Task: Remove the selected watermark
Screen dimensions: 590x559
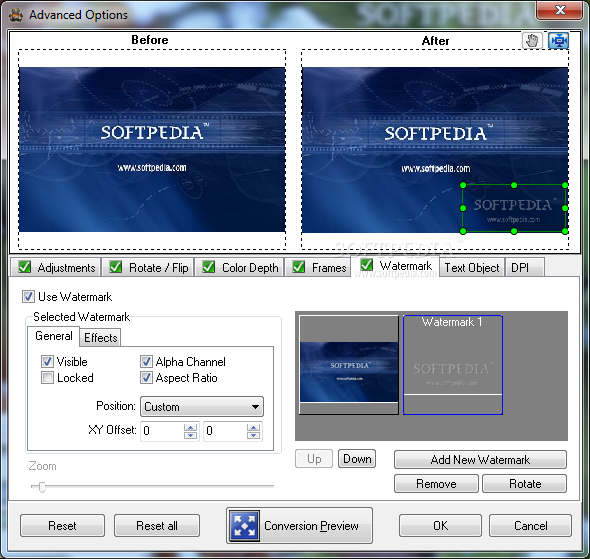Action: click(x=436, y=483)
